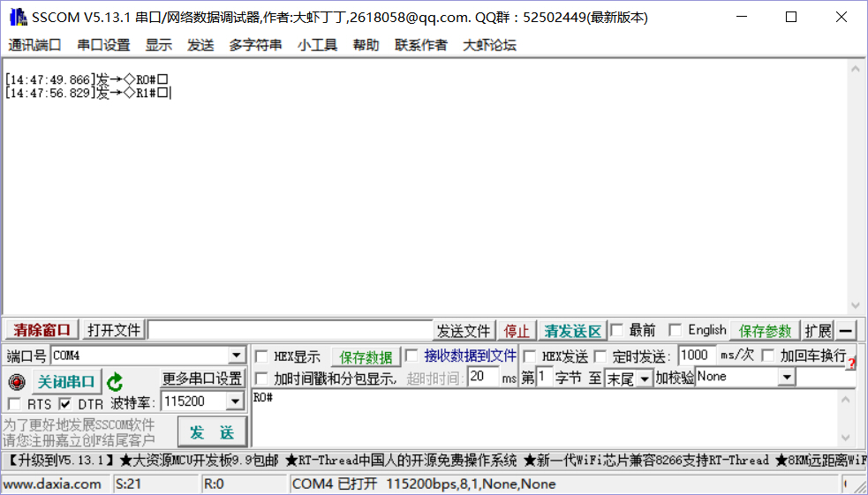Click the 14:47:49.866 R0# log line

click(x=86, y=79)
